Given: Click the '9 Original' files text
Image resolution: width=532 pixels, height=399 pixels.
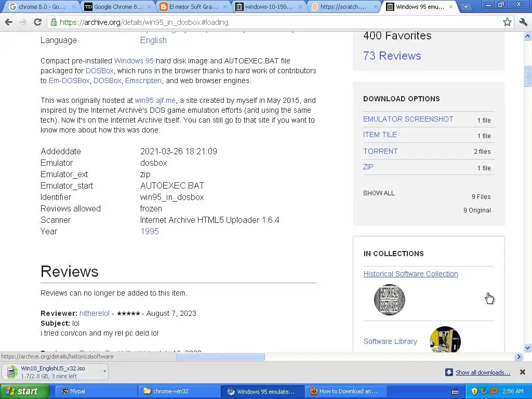Looking at the screenshot, I should tap(477, 210).
